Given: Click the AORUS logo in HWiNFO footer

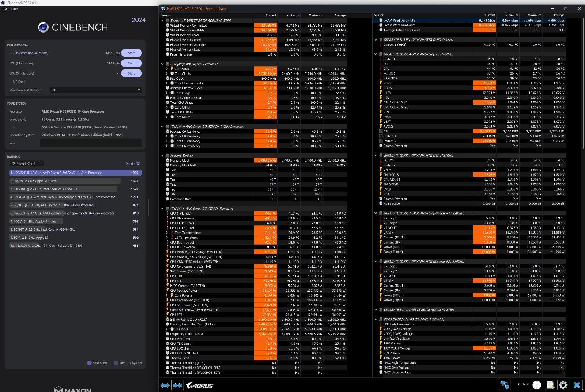Looking at the screenshot, I should pos(200,385).
